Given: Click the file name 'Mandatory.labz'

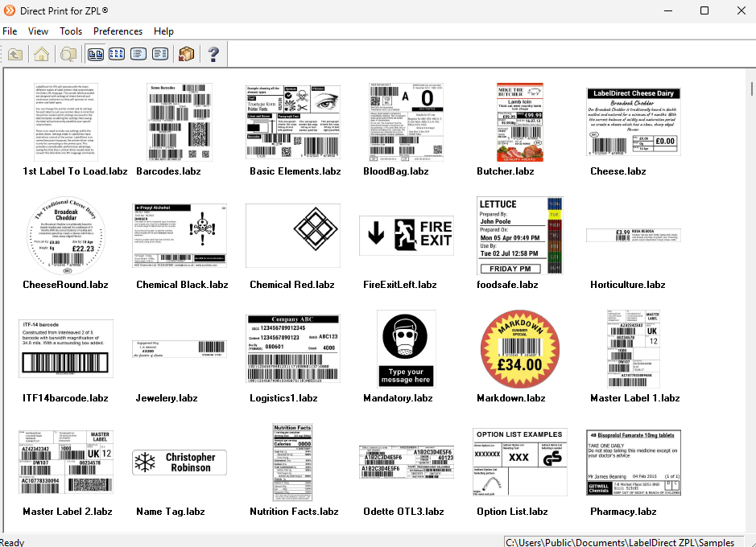Looking at the screenshot, I should pyautogui.click(x=399, y=398).
